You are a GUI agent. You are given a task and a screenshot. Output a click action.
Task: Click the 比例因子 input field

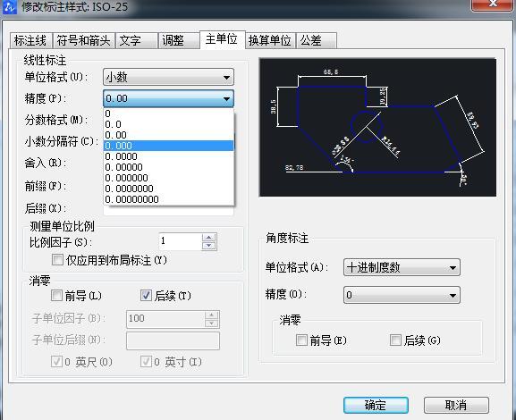[x=181, y=241]
